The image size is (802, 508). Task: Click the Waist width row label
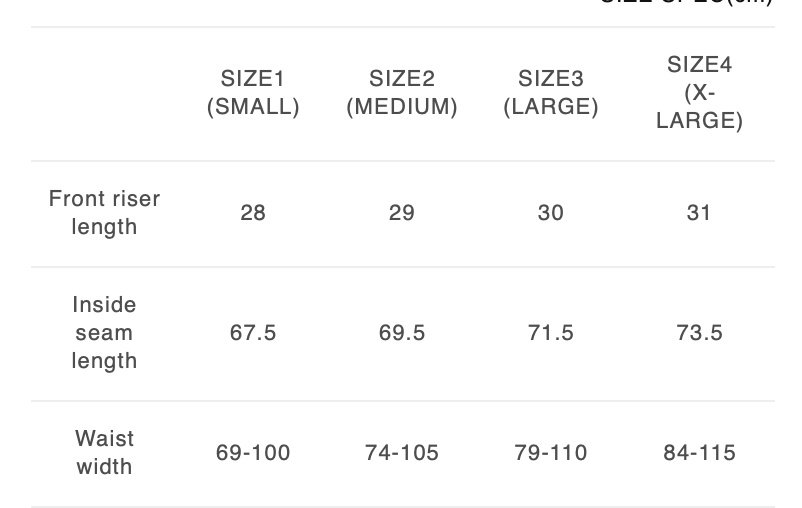[104, 452]
